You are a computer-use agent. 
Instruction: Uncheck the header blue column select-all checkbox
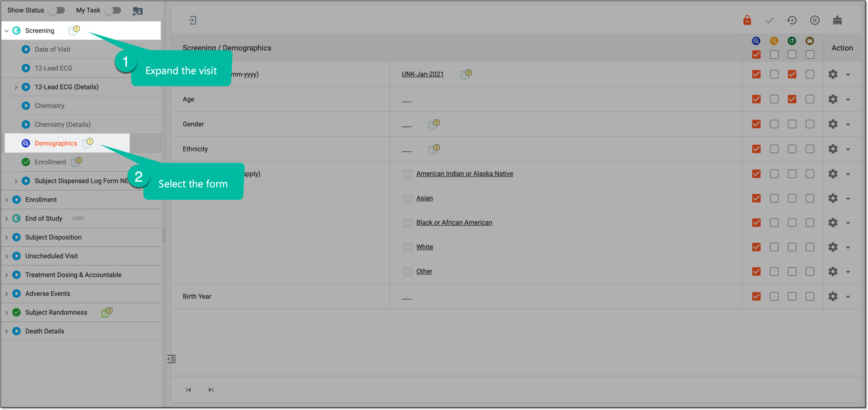click(x=756, y=54)
